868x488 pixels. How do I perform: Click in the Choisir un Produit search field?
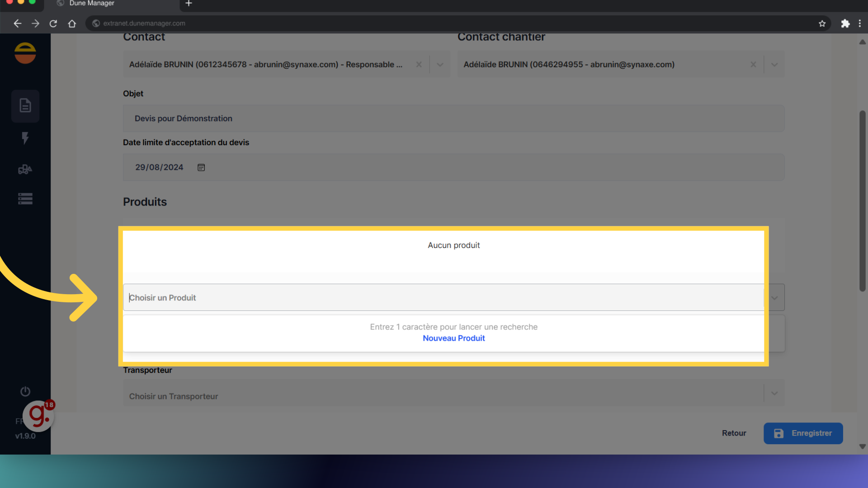tap(443, 298)
